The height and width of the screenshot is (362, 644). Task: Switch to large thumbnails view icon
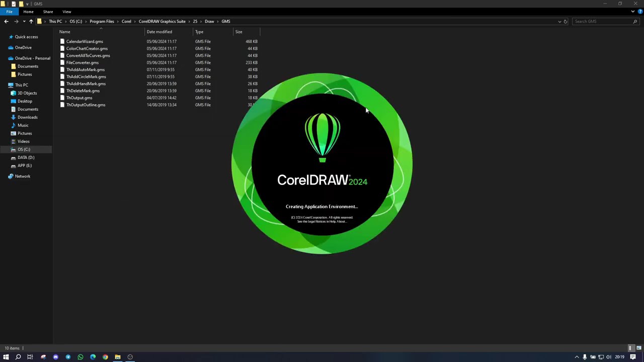(x=638, y=348)
